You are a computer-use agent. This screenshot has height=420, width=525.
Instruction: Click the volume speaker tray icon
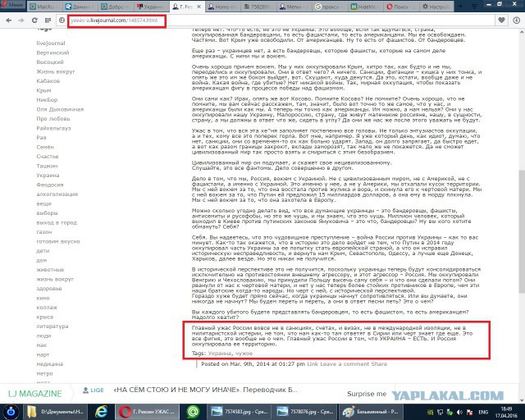click(459, 413)
